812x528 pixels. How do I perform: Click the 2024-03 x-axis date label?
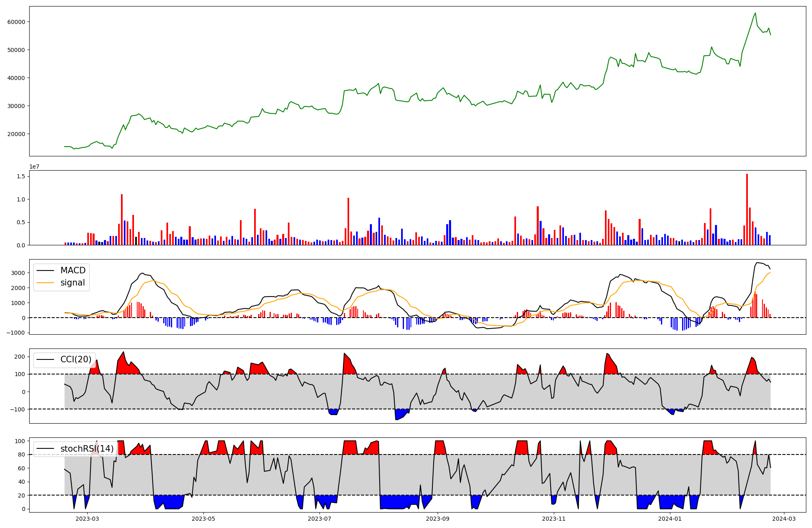point(784,519)
